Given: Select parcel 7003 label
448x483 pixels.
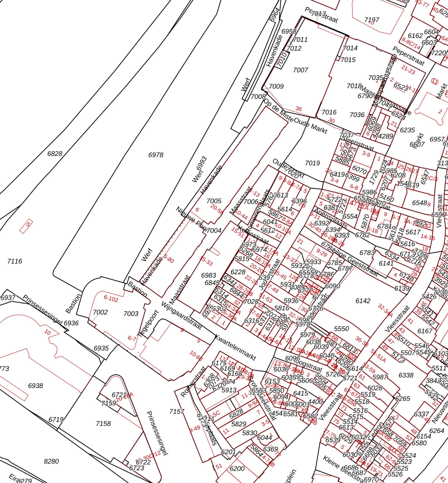Looking at the screenshot, I should pyautogui.click(x=131, y=314).
